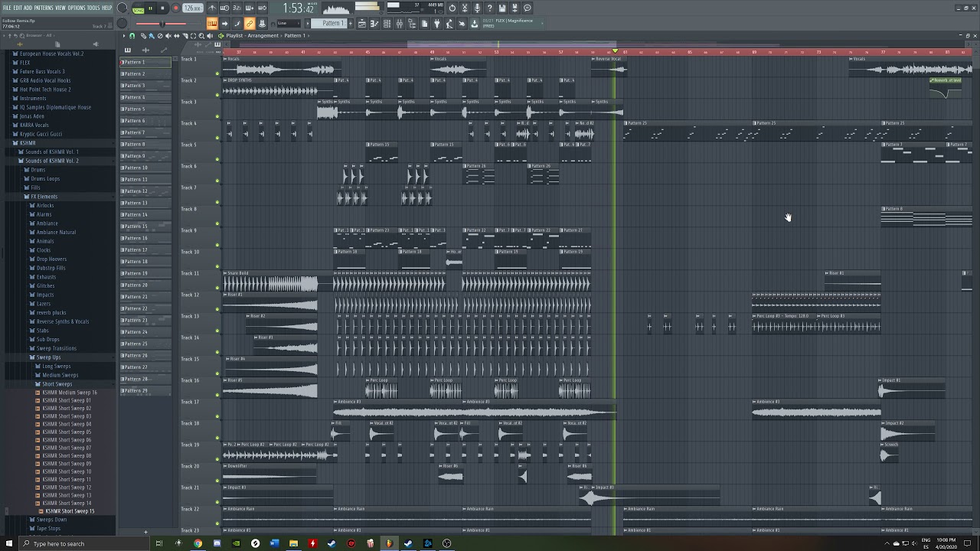Select Pattern 5 in the picker
The image size is (980, 551).
tap(145, 109)
